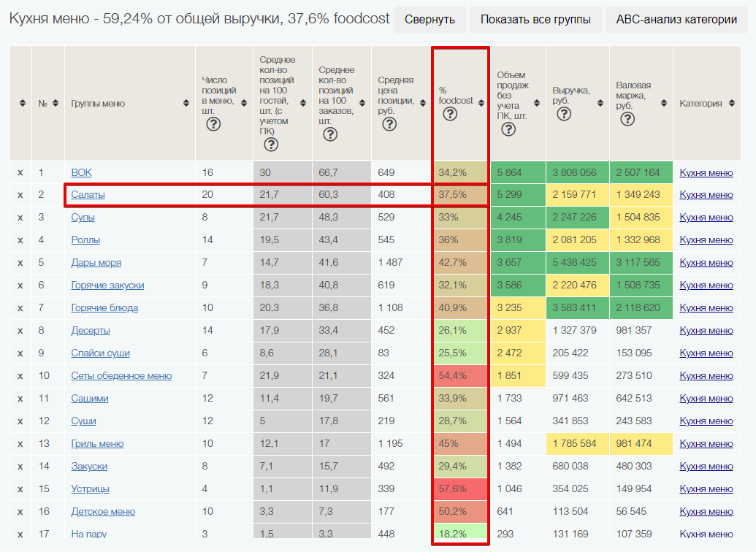Sort by the '№' column arrows
The height and width of the screenshot is (552, 756).
point(56,104)
